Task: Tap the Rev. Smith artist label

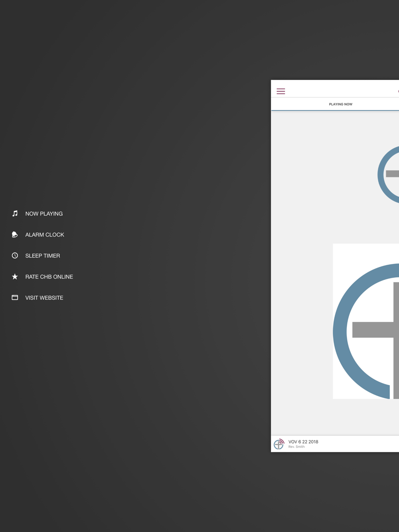Action: 296,447
